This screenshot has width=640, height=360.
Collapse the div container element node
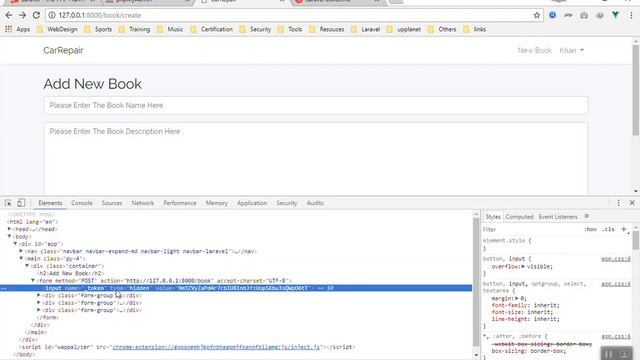(27, 266)
